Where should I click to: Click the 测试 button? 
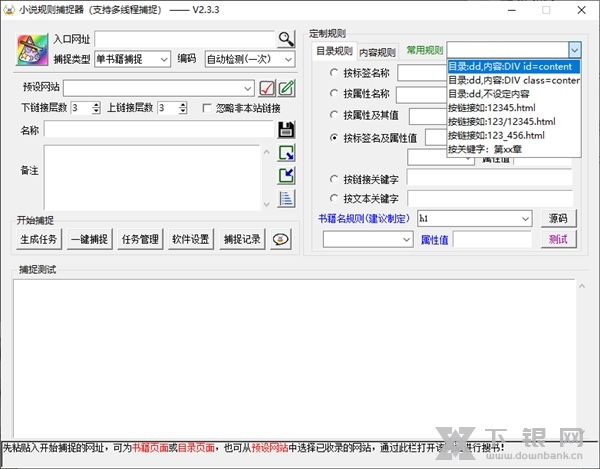[557, 239]
